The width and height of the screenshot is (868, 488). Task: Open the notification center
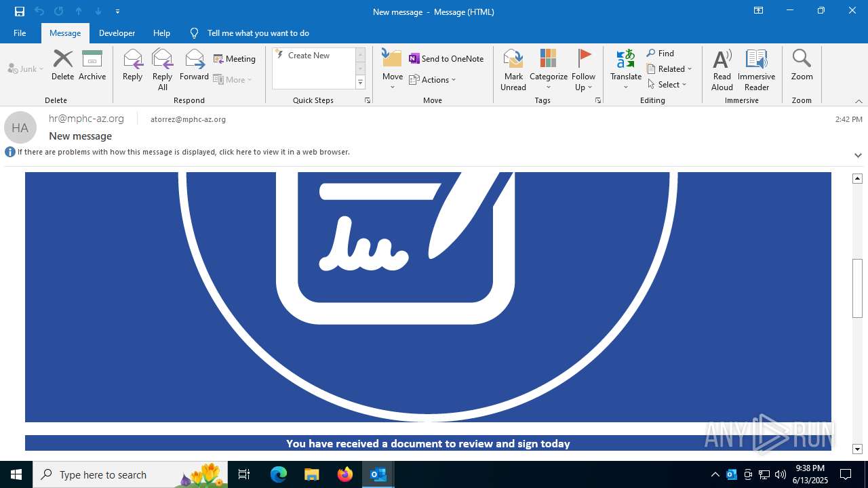(846, 474)
